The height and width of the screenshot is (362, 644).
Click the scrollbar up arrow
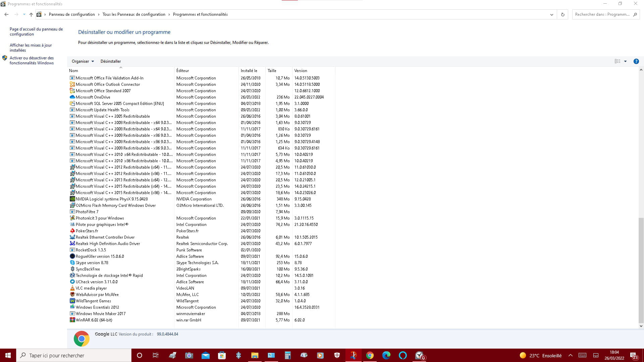pos(641,70)
